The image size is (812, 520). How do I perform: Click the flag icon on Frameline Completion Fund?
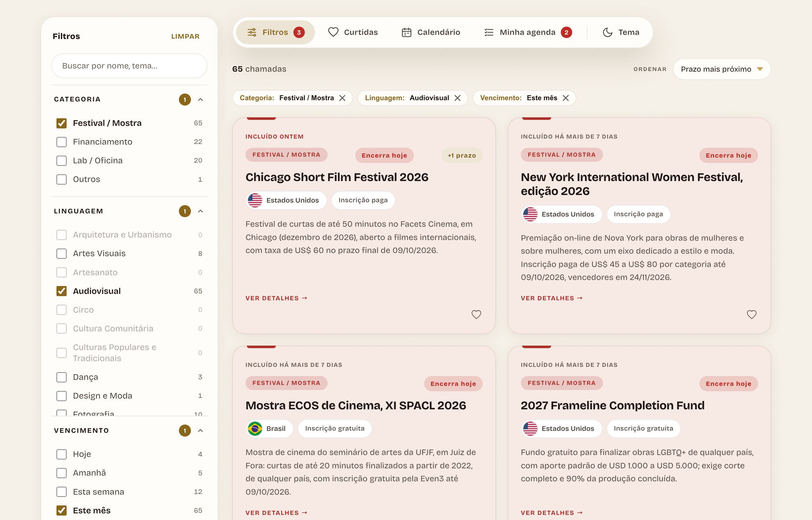(530, 428)
